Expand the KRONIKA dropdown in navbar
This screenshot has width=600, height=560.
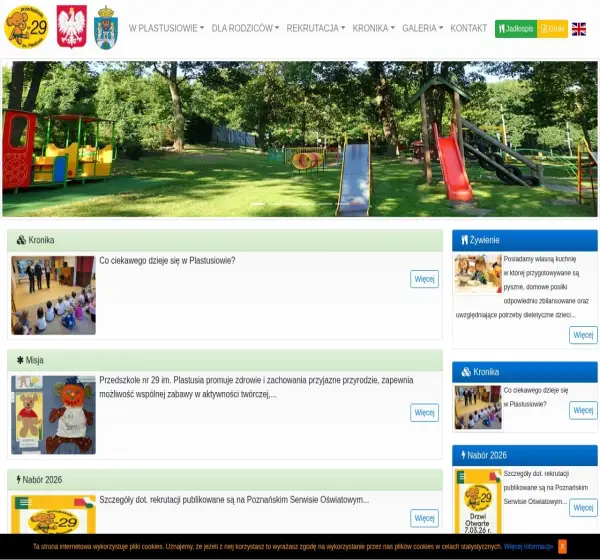coord(373,28)
